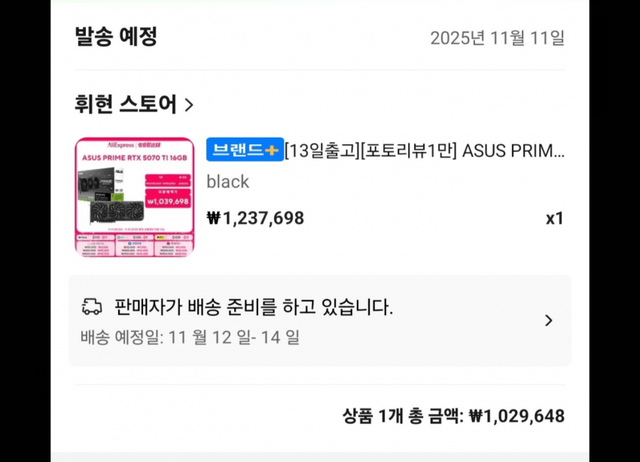Open the 휘현 스토어 store page
Screen dimensions: 640x462
(x=126, y=104)
